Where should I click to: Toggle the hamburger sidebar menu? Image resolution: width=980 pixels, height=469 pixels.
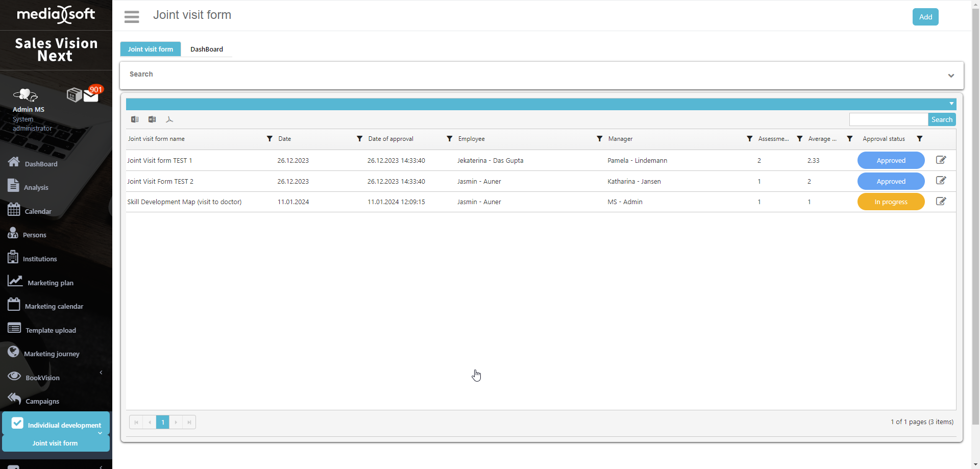pyautogui.click(x=132, y=17)
